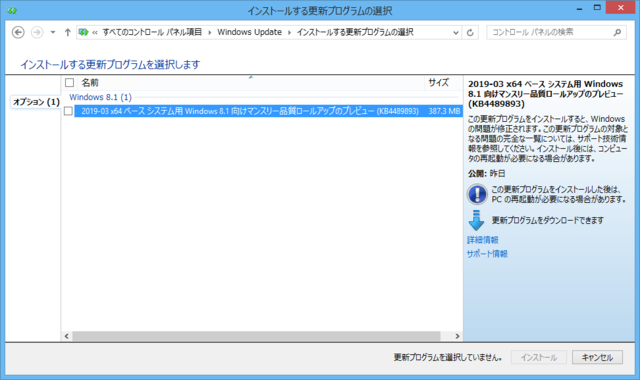640x380 pixels.
Task: Minimize the window
Action: 579,8
